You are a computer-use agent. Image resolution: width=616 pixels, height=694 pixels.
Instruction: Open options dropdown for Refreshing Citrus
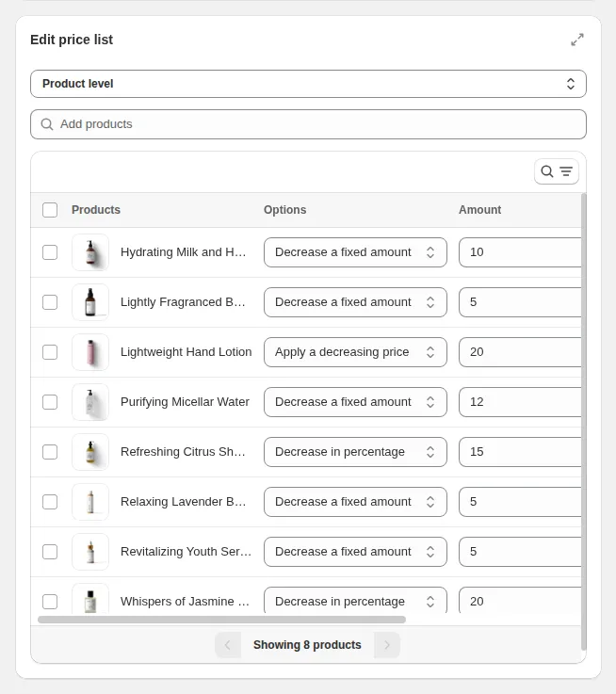click(355, 452)
